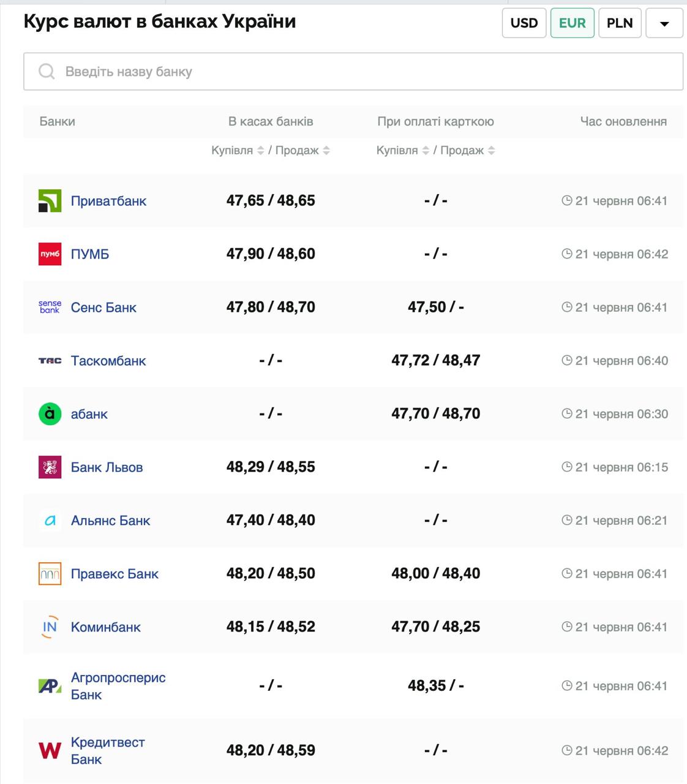The width and height of the screenshot is (687, 784).
Task: Click the Правекс Банк orange logo
Action: (x=50, y=574)
